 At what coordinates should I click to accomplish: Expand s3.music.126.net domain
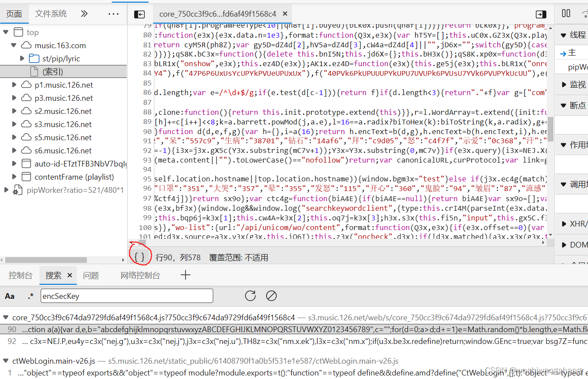pos(14,124)
